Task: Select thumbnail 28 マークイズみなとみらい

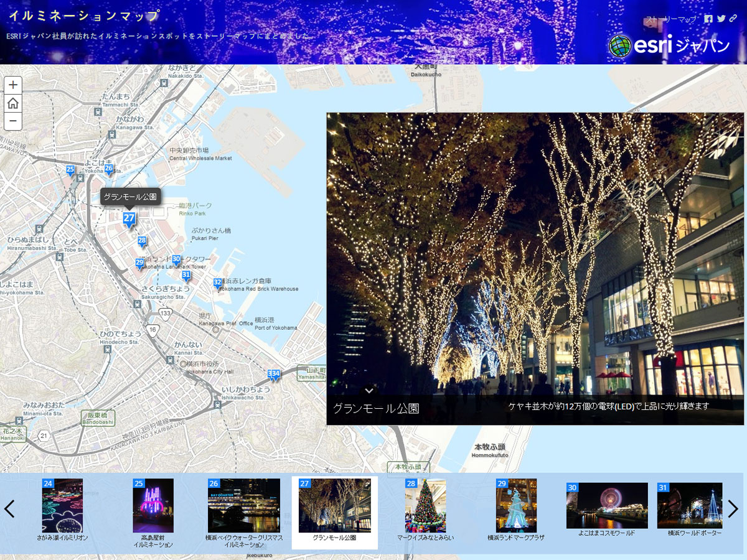Action: tap(425, 505)
